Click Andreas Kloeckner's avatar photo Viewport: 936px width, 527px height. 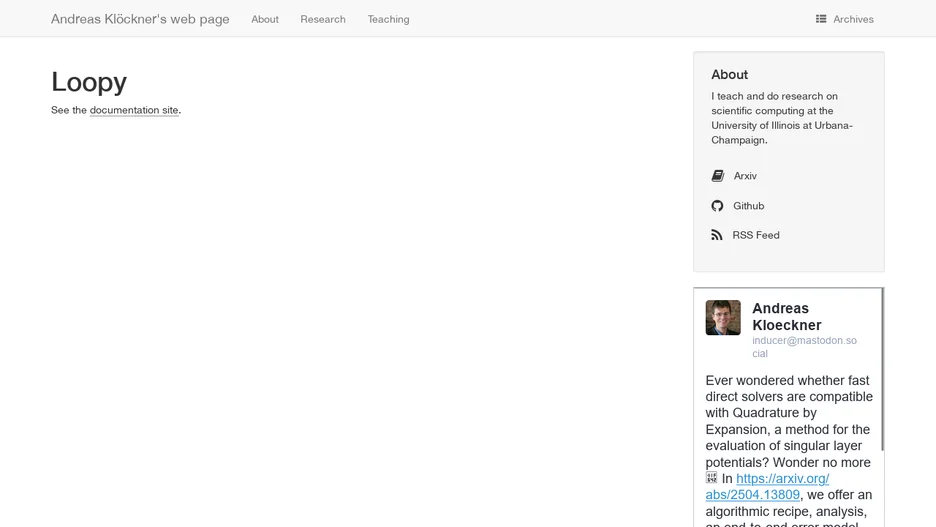pos(723,318)
